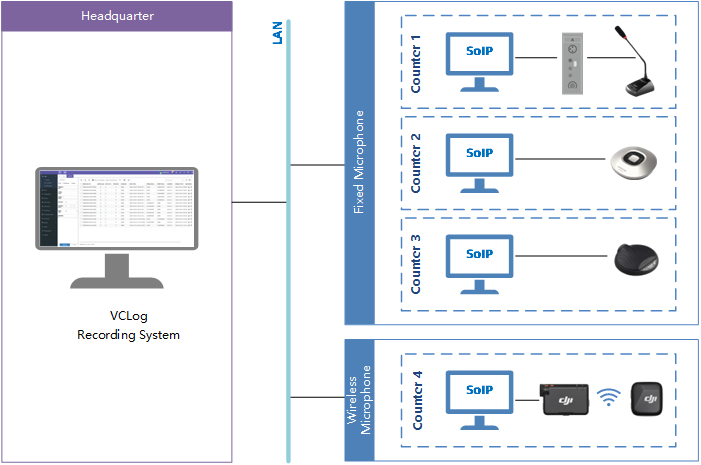Select the black boundary microphone in Counter 3
Viewport: 701px width, 465px height.
click(637, 259)
